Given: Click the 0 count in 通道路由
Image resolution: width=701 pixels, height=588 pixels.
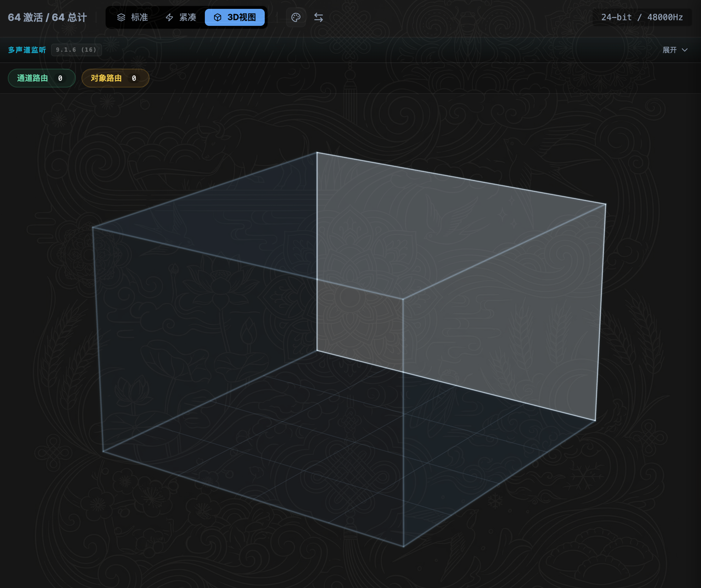Looking at the screenshot, I should tap(60, 78).
